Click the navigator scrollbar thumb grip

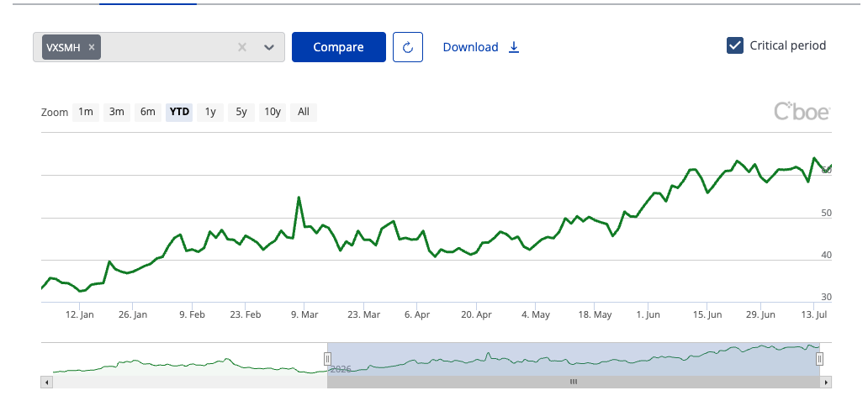pos(574,382)
